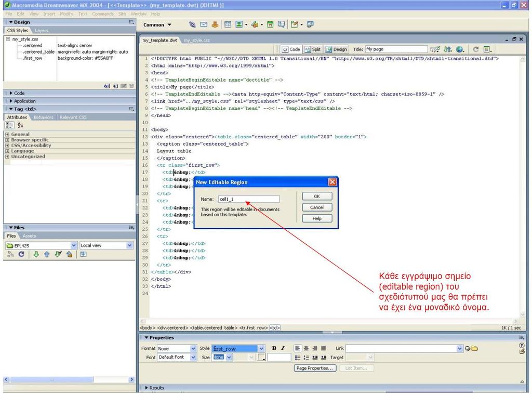
Task: Insert a Table from the Common toolbar
Action: click(x=228, y=24)
